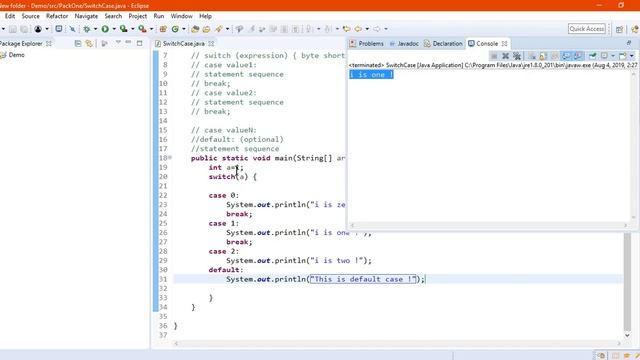Toggle Show Console on standard output
640x360 pixels.
pyautogui.click(x=566, y=56)
